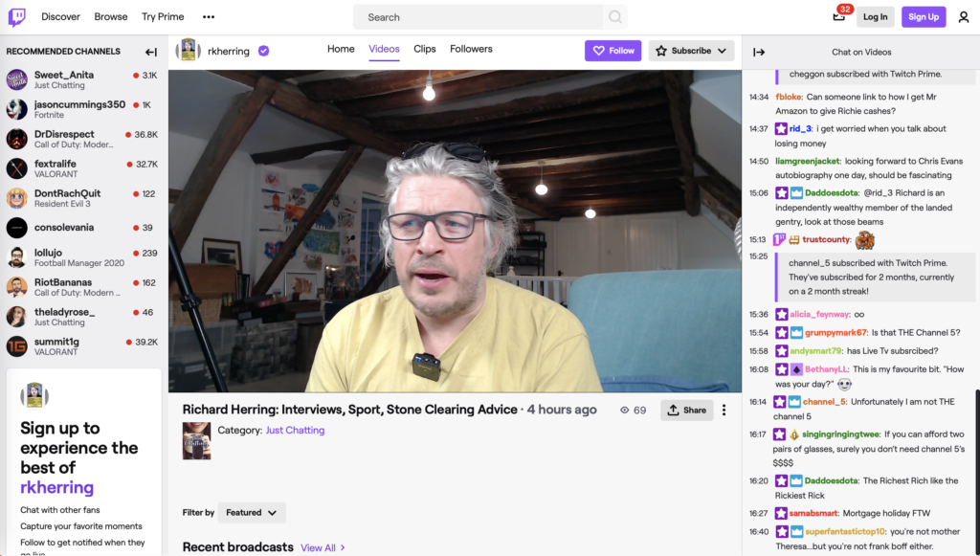Click the Log In button
Viewport: 980px width, 556px height.
tap(875, 17)
